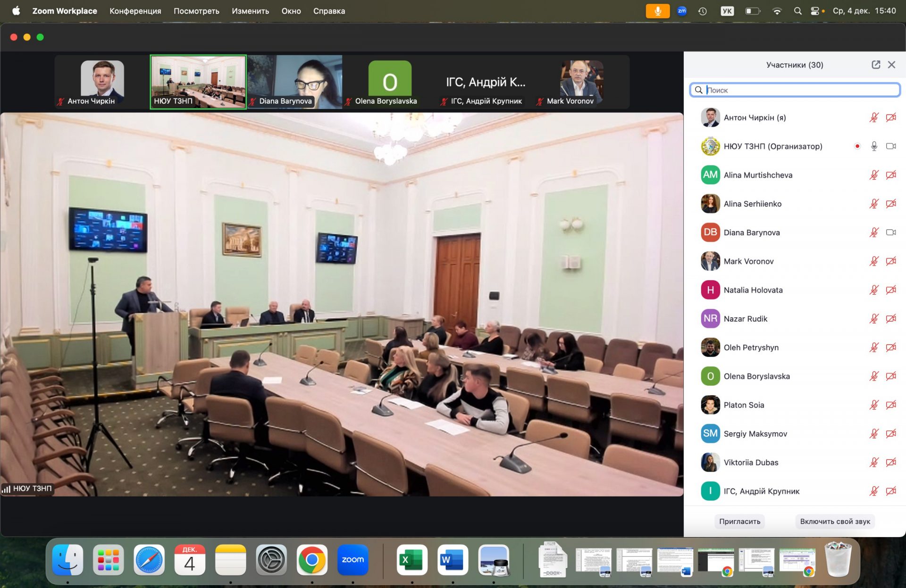Open the Изменить menu
The height and width of the screenshot is (588, 906).
tap(250, 11)
